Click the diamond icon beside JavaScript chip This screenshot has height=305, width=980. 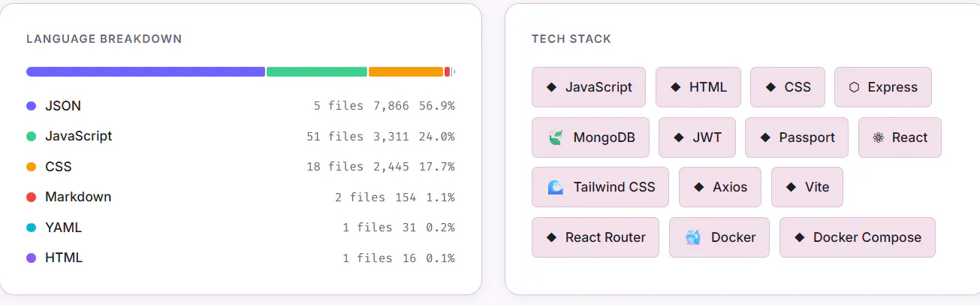click(x=551, y=87)
